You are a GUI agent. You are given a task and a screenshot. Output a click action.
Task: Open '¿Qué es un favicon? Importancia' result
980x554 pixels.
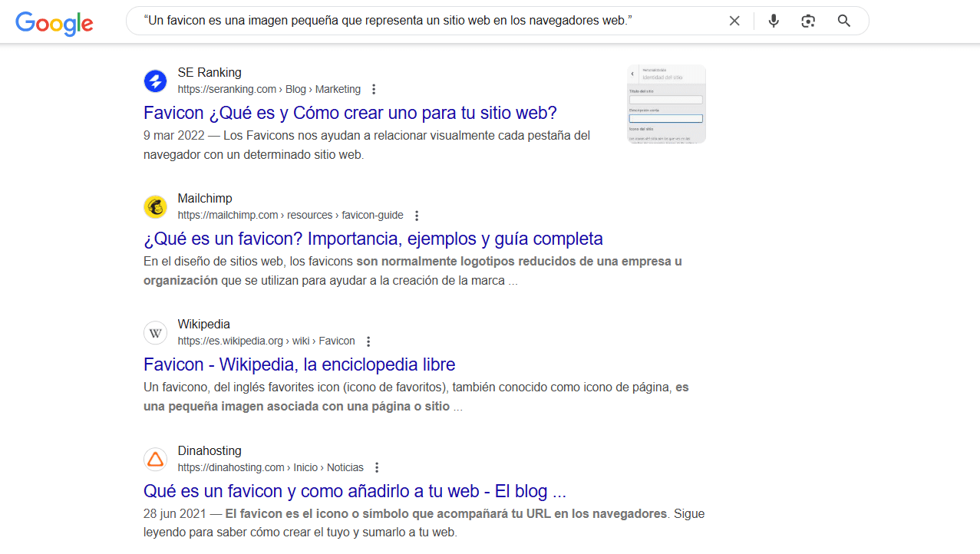click(373, 239)
